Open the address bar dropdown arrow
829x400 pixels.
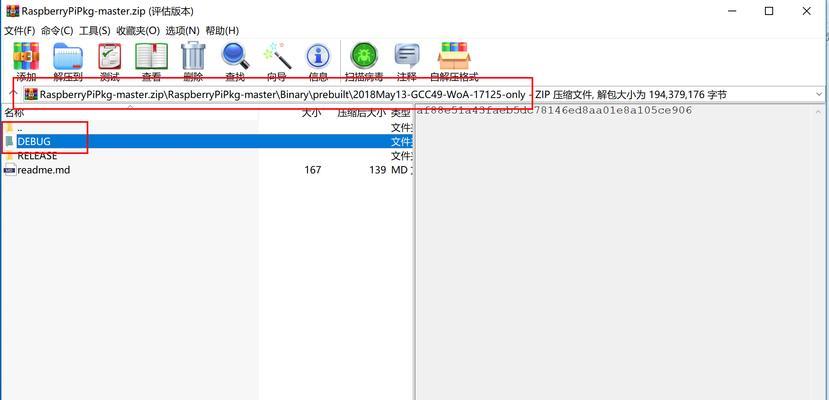(x=819, y=95)
